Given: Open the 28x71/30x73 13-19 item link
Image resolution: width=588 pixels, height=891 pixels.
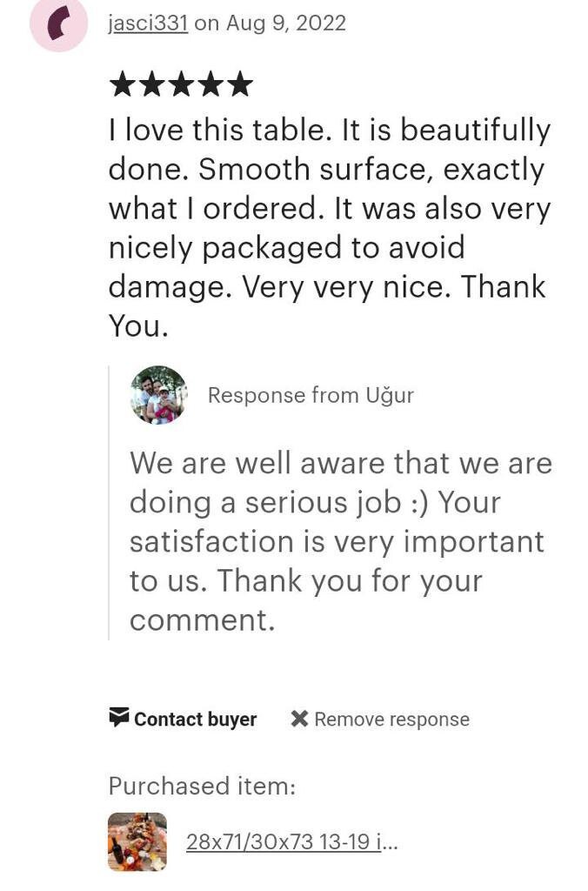Looking at the screenshot, I should pyautogui.click(x=292, y=841).
